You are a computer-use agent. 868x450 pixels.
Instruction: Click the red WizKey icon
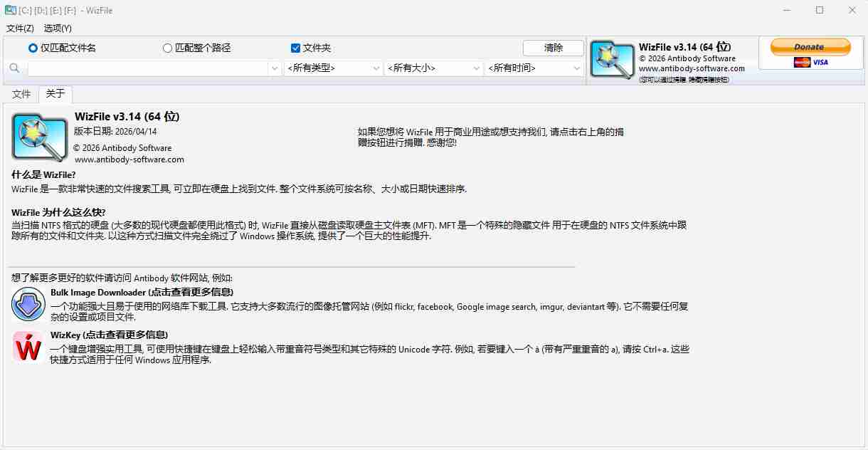click(x=28, y=347)
